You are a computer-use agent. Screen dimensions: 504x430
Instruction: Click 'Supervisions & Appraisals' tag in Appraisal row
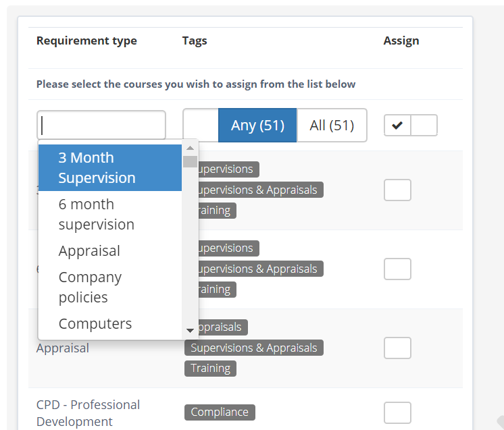click(x=254, y=348)
